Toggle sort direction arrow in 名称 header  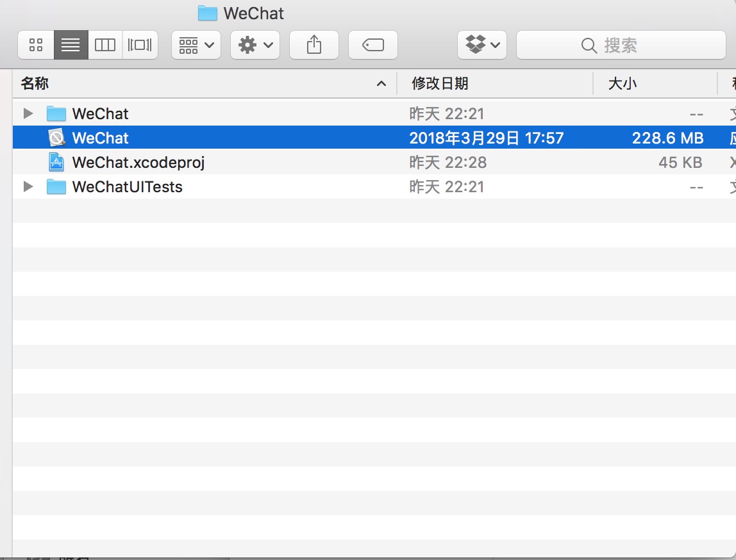point(381,84)
